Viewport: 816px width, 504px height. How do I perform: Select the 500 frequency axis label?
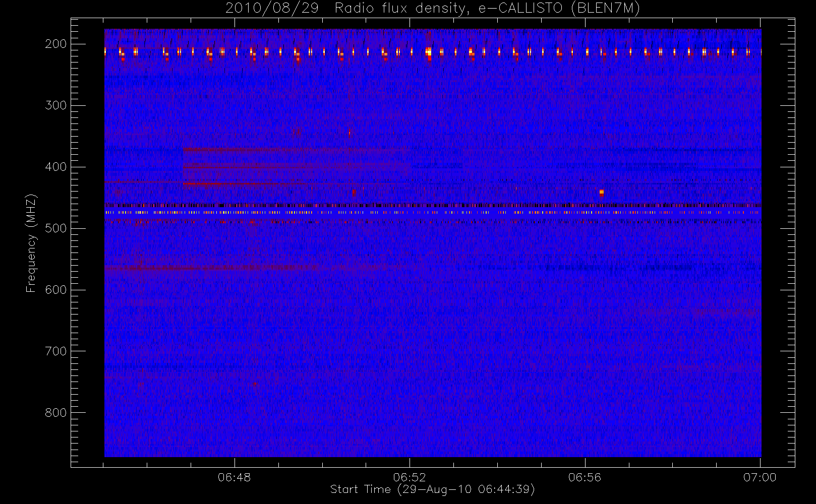click(56, 228)
